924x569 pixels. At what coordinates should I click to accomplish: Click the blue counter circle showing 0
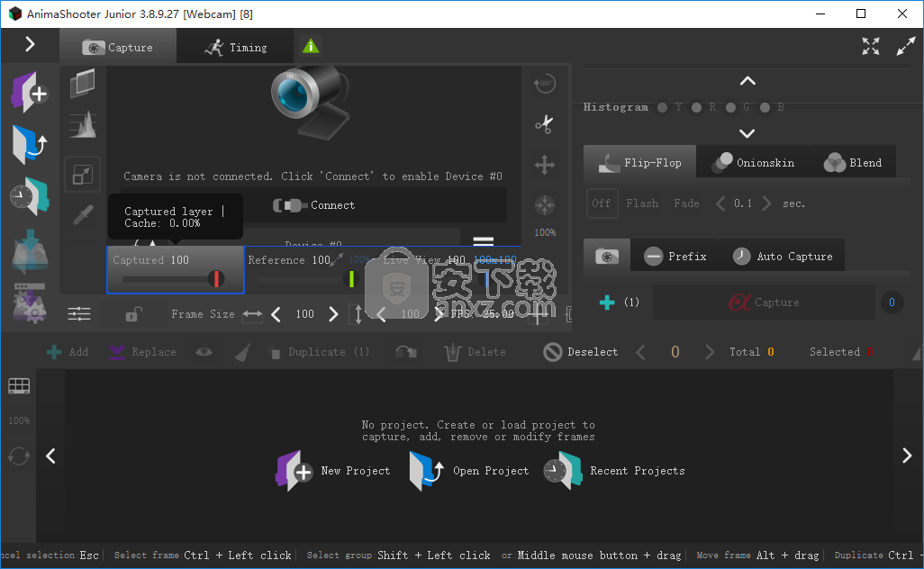(x=892, y=303)
